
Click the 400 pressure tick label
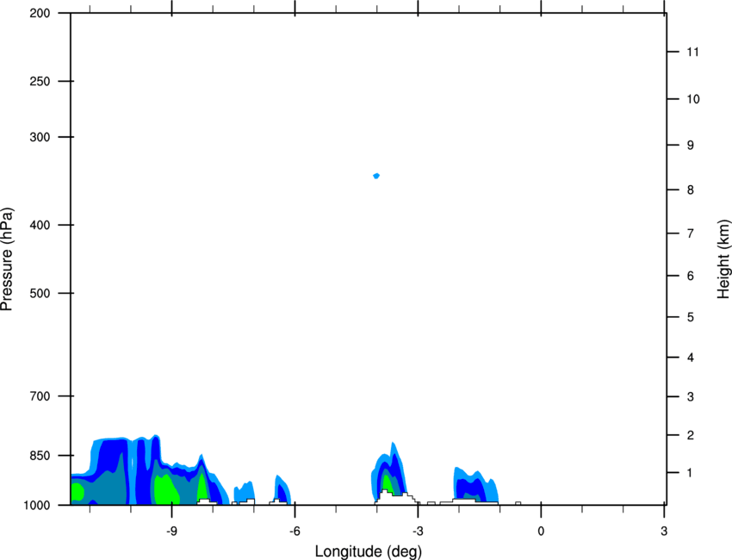click(40, 225)
